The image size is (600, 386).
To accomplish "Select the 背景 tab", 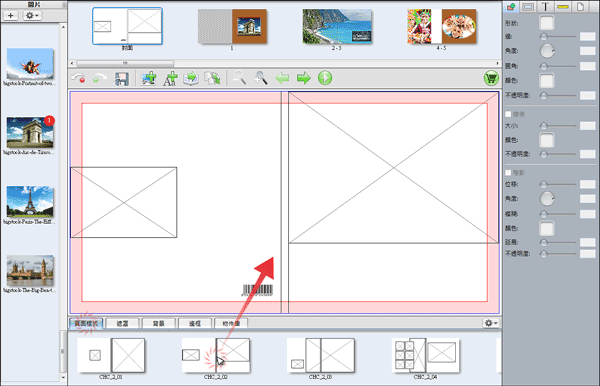I will 158,324.
